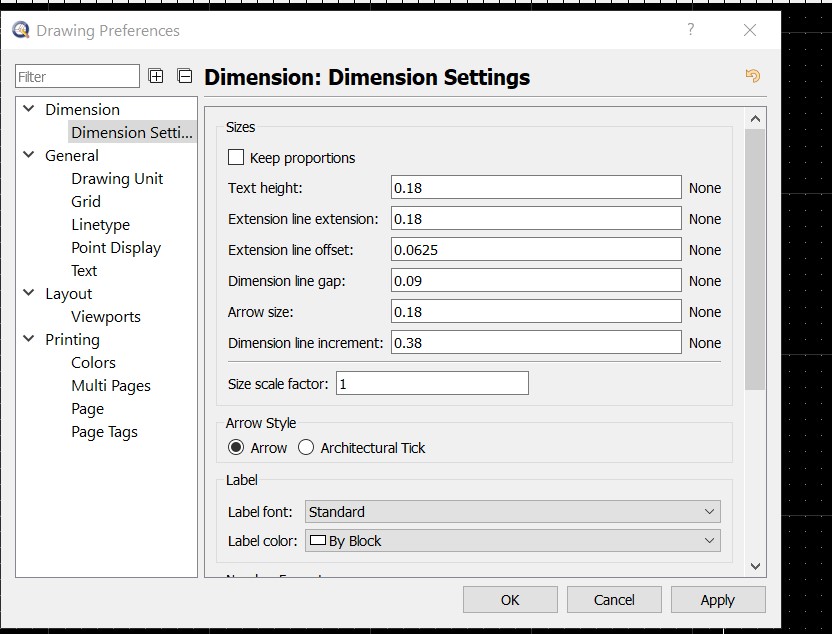Screen dimensions: 832x634
Task: Click the By Block color swatch
Action: pyautogui.click(x=317, y=540)
